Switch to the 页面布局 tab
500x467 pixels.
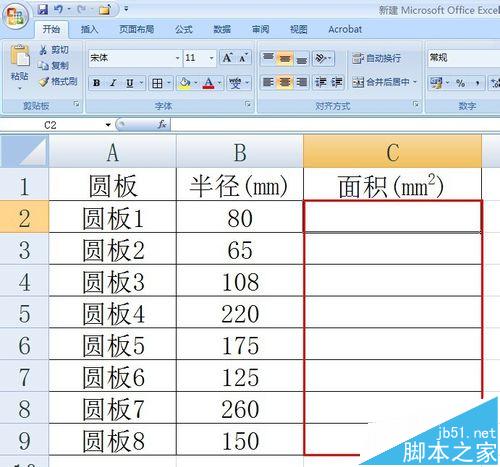point(137,29)
